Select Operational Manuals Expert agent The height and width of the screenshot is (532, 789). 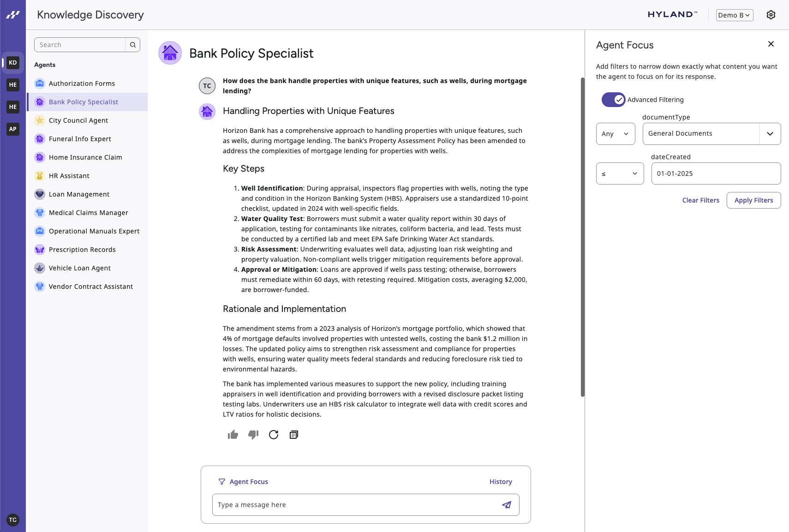(x=87, y=231)
